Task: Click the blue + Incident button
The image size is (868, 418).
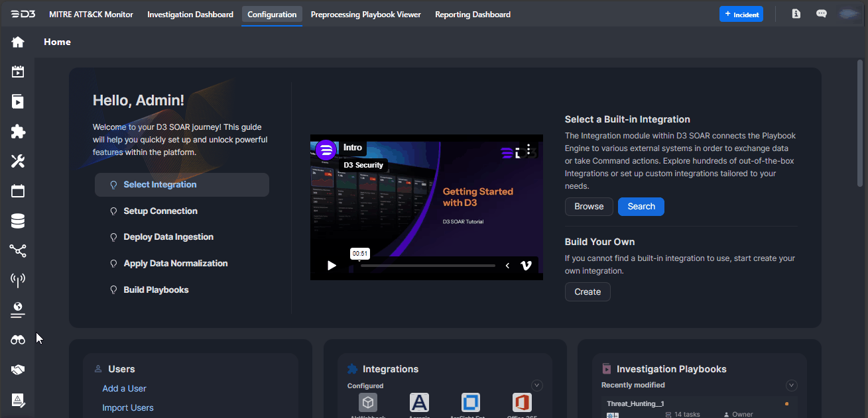Action: point(741,14)
